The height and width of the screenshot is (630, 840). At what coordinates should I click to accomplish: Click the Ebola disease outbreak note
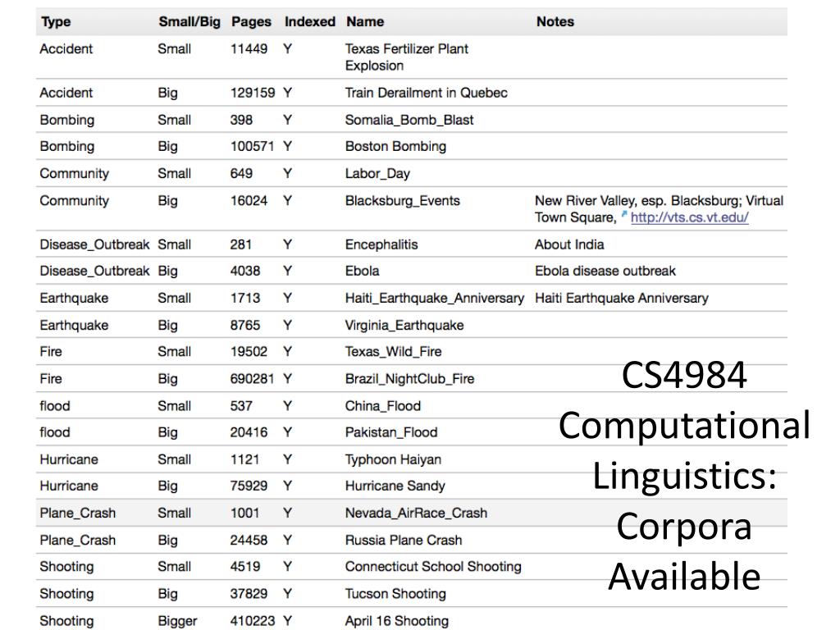pyautogui.click(x=605, y=271)
